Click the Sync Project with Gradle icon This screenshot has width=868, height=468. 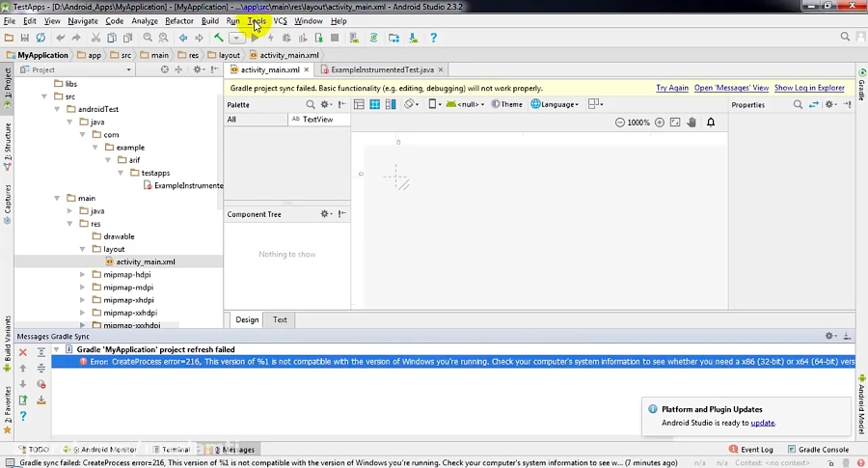point(373,38)
